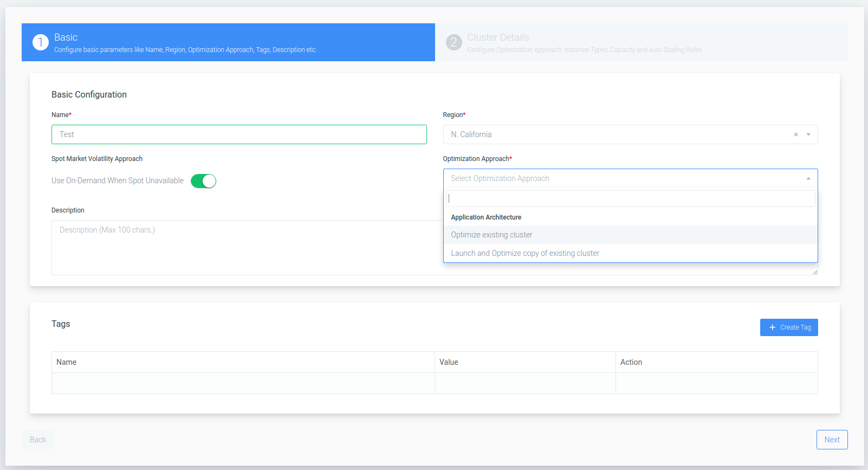Click the Tags table Name column header

[x=243, y=362]
